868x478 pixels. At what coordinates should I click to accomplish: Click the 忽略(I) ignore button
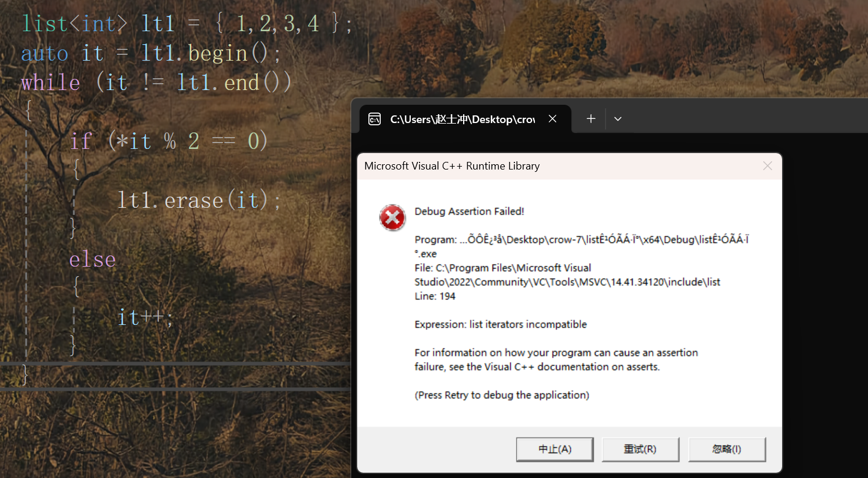[x=727, y=449]
